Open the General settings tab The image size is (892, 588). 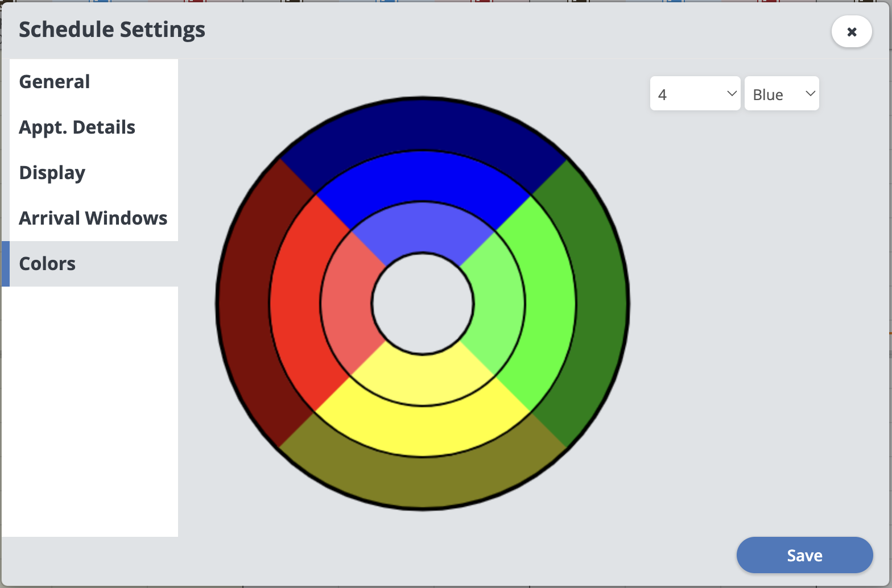point(55,82)
